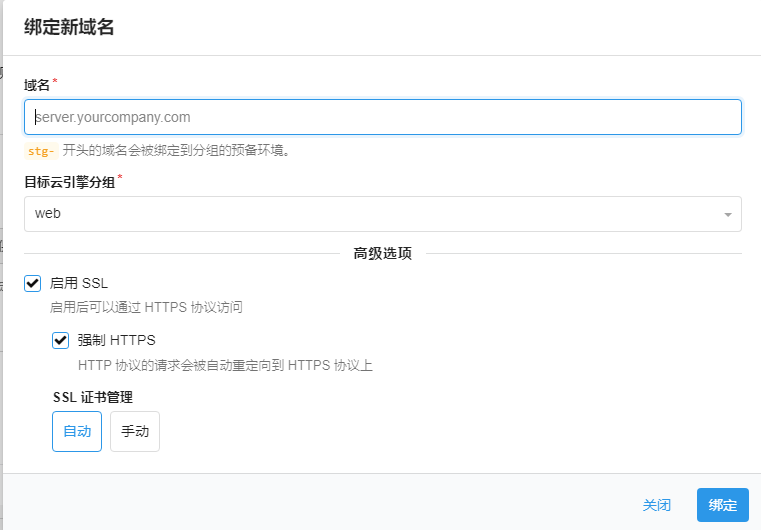Click the 高级选项 section divider
Screen dimensions: 761x530
(x=382, y=254)
